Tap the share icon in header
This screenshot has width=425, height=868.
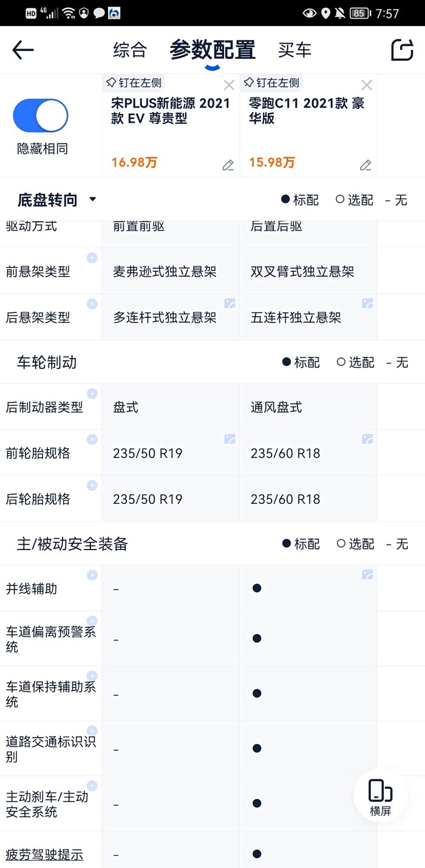[402, 50]
